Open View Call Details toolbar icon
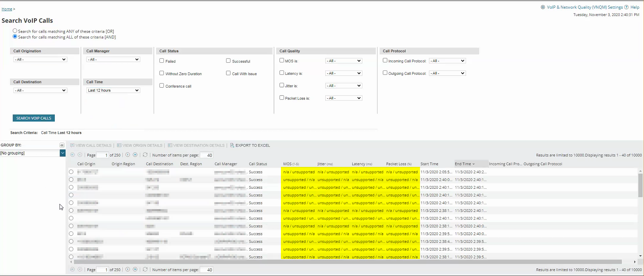644x276 pixels. [x=72, y=145]
